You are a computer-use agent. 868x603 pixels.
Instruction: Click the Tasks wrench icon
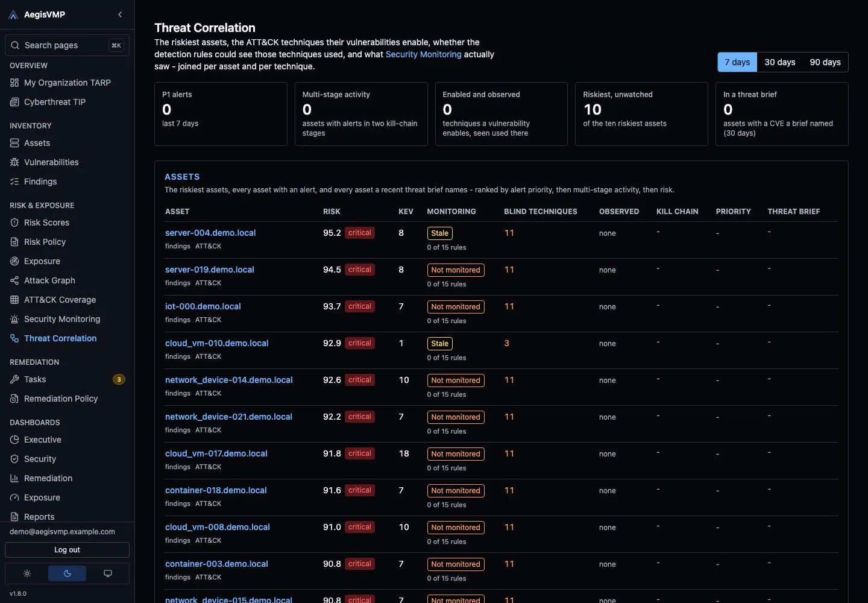click(14, 379)
